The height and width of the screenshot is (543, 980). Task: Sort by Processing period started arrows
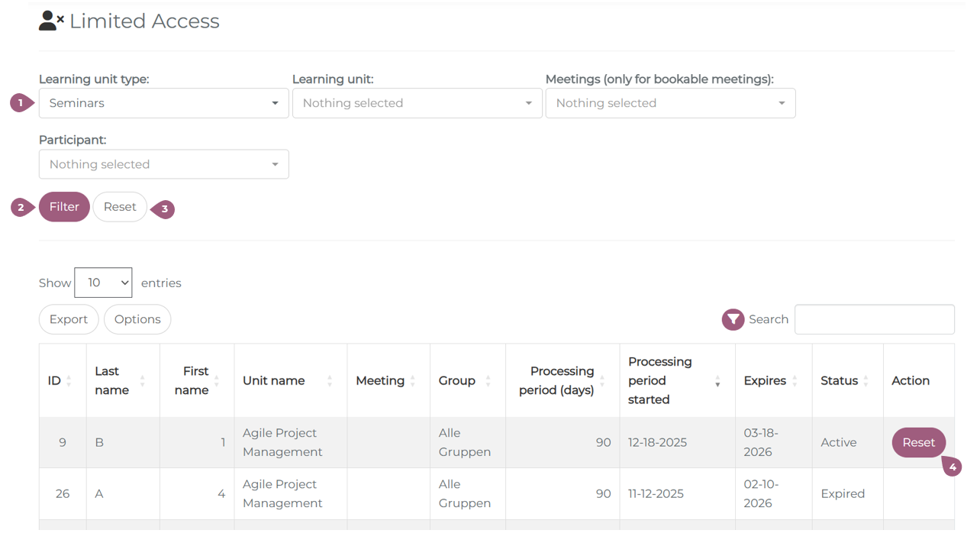tap(717, 381)
